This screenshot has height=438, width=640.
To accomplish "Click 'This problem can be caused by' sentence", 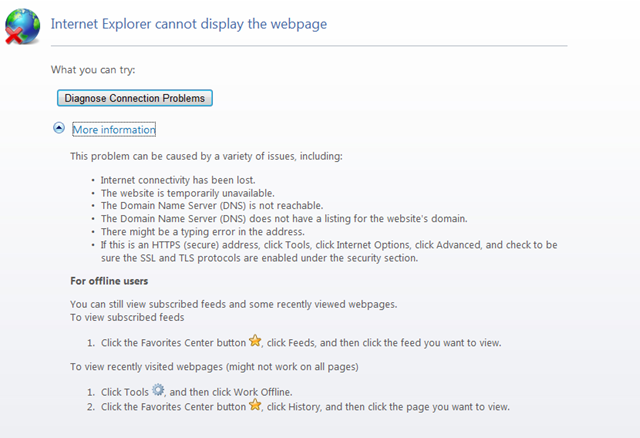I will point(206,156).
